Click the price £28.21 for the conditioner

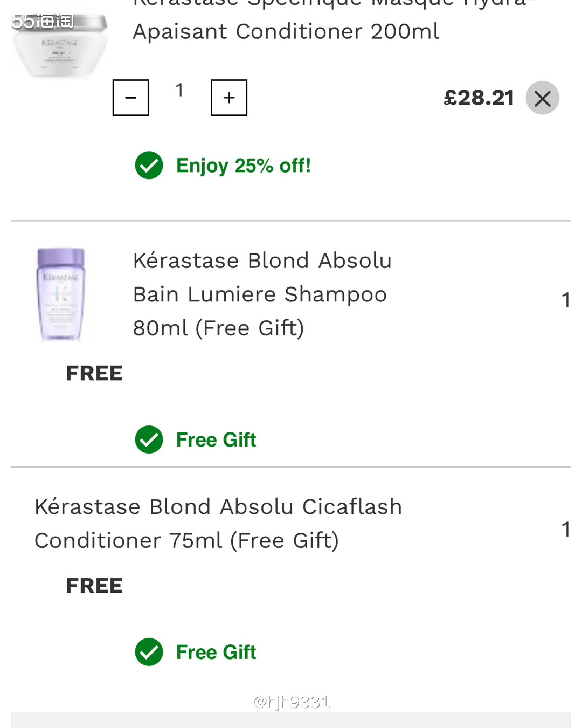pos(479,97)
